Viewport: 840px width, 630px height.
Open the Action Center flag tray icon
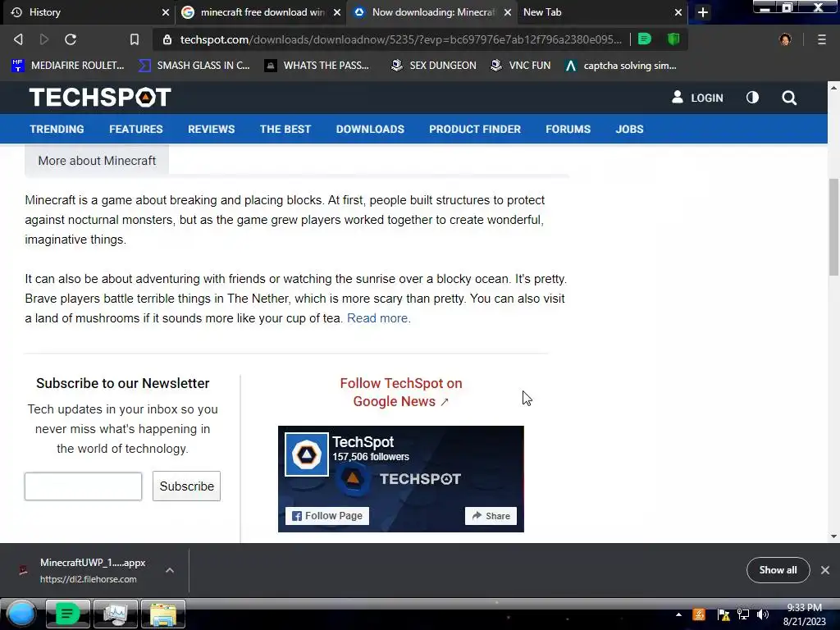(x=724, y=614)
